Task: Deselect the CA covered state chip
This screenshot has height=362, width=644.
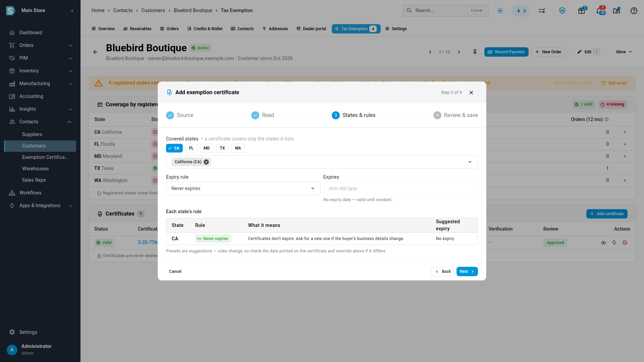Action: [174, 148]
